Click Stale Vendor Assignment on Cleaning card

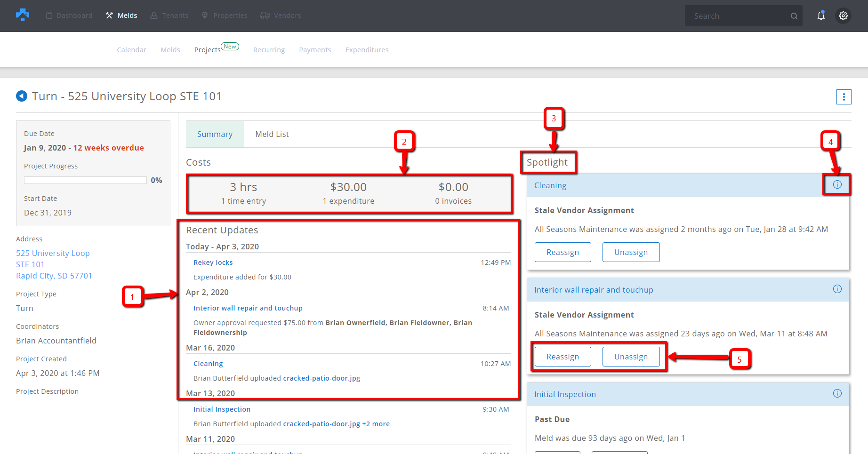[x=584, y=210]
